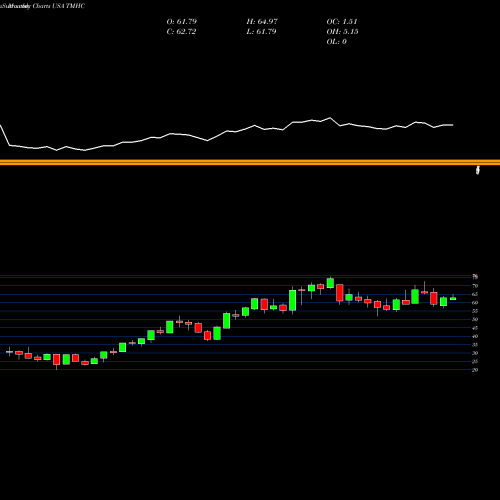Select the first candlestick on the chart

(x=9, y=352)
